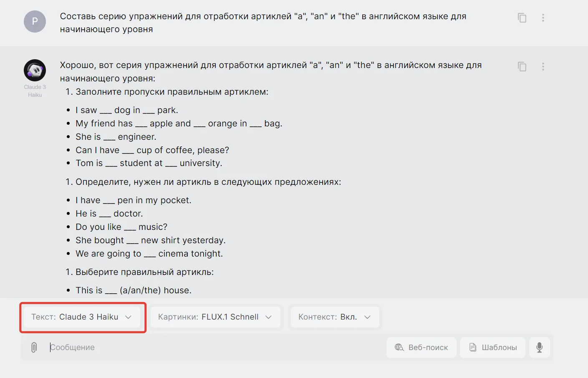Open three-dot menu on Claude's response

tap(543, 67)
